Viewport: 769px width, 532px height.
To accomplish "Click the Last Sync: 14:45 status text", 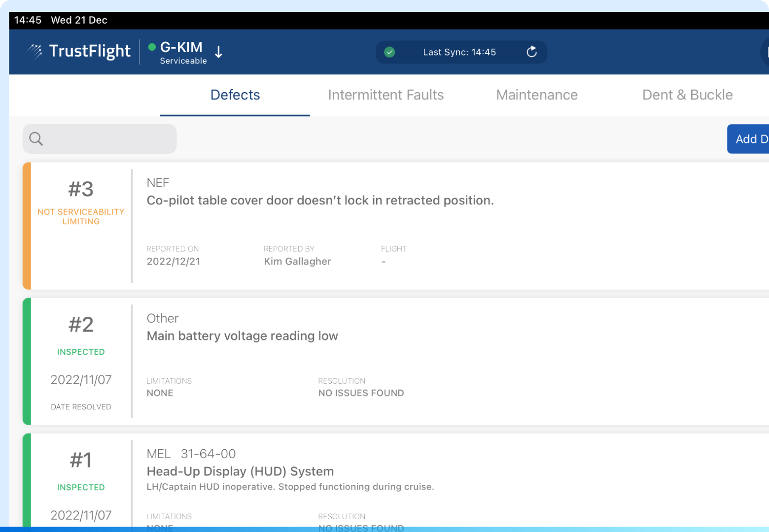I will click(459, 52).
